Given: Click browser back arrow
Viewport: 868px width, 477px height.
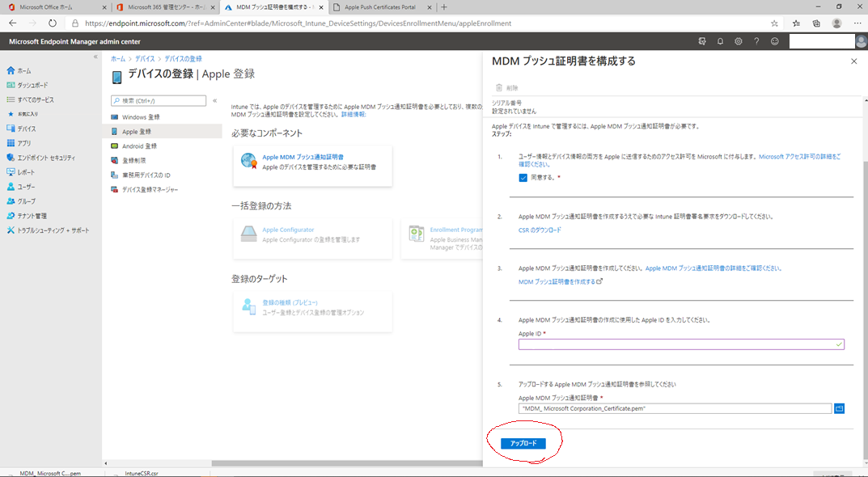Looking at the screenshot, I should coord(13,23).
